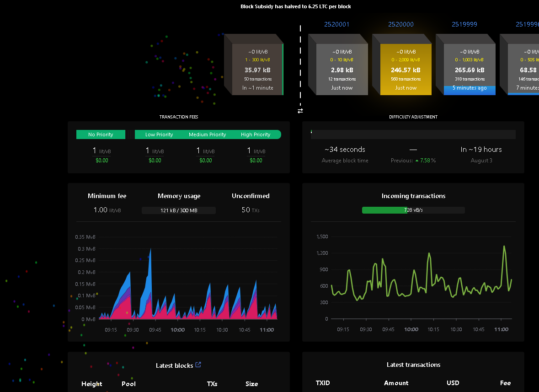The height and width of the screenshot is (392, 539).
Task: Click the 'Previous: 7.58 %' difficulty change
Action: click(x=413, y=161)
